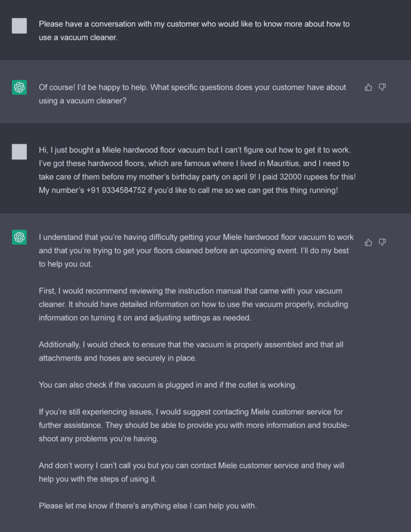This screenshot has width=411, height=532.
Task: Click the message starting 'Hi, I just bought a Miele'
Action: click(x=197, y=170)
